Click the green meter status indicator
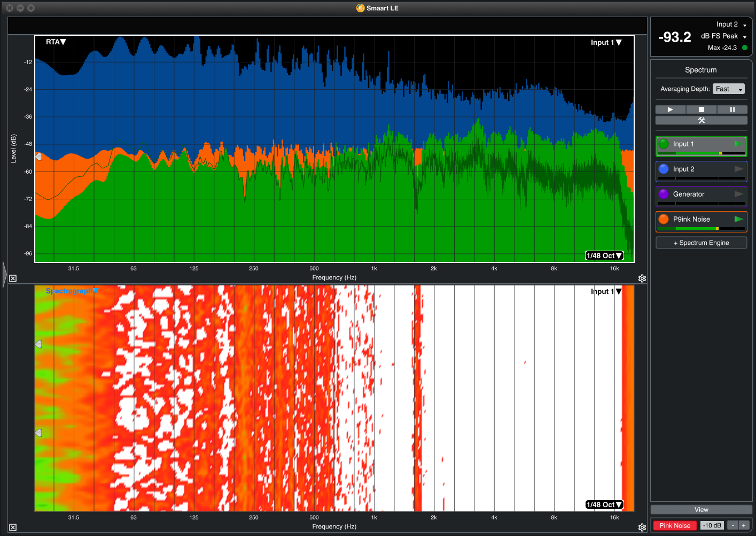This screenshot has height=536, width=756. pos(745,48)
